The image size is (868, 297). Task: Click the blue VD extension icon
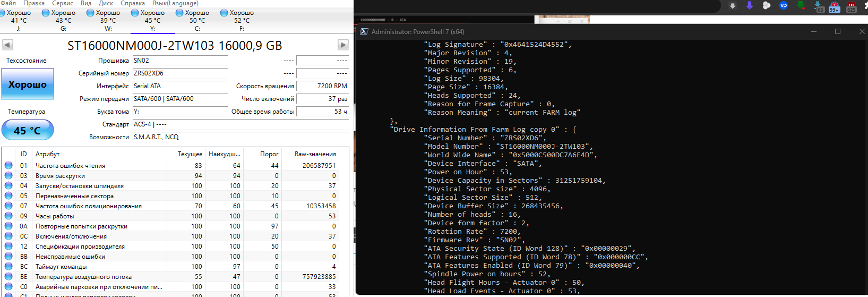[784, 5]
